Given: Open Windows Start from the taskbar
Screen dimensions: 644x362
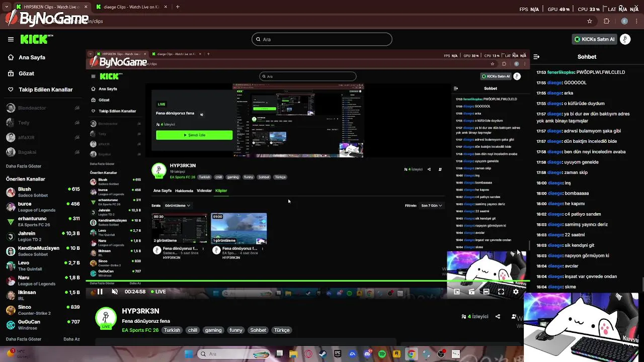Looking at the screenshot, I should (x=189, y=354).
